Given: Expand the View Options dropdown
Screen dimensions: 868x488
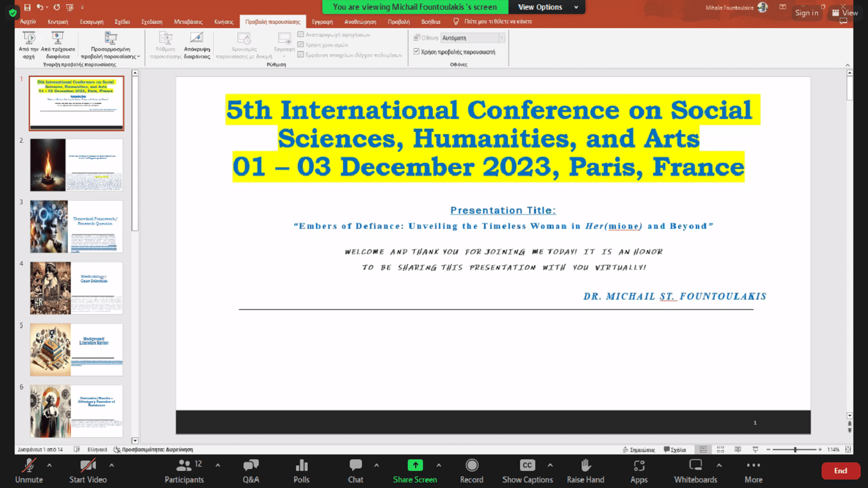Looking at the screenshot, I should pos(548,7).
